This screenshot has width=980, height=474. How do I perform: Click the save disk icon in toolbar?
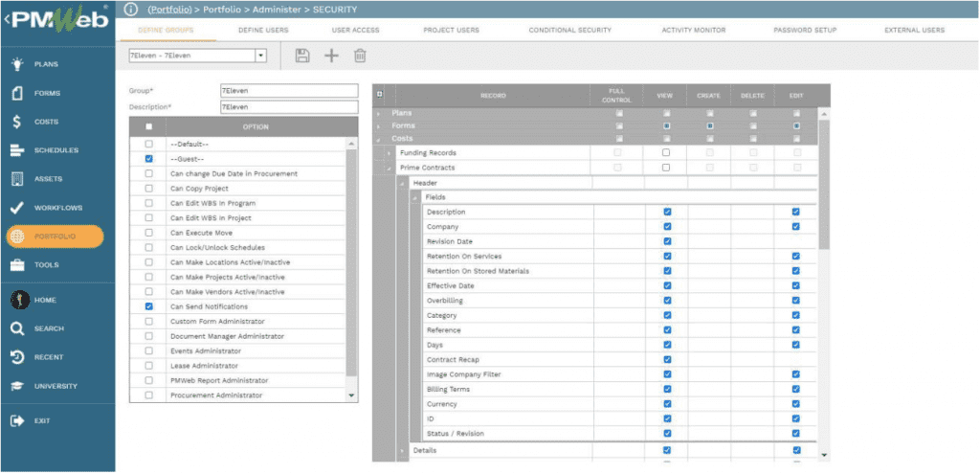[x=302, y=56]
